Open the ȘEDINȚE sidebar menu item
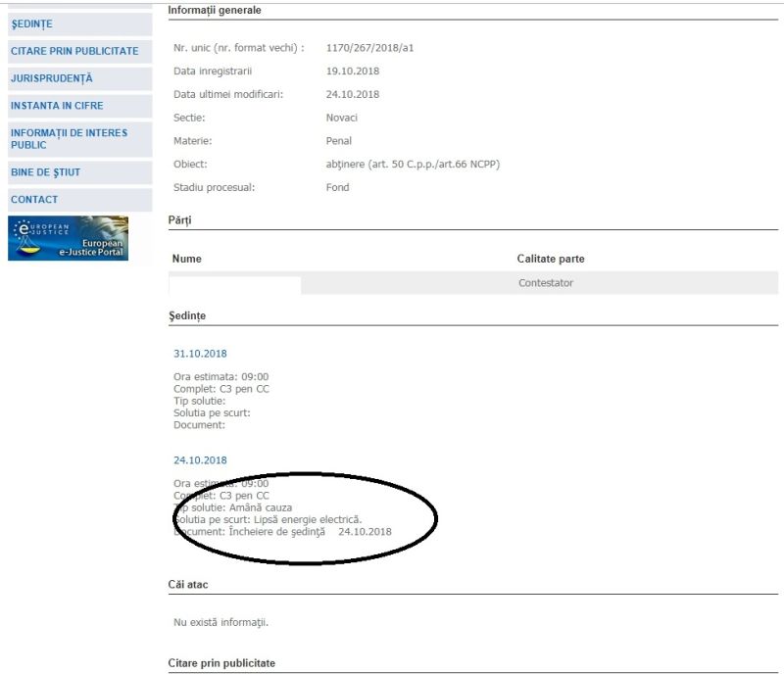The width and height of the screenshot is (784, 674). coord(31,24)
